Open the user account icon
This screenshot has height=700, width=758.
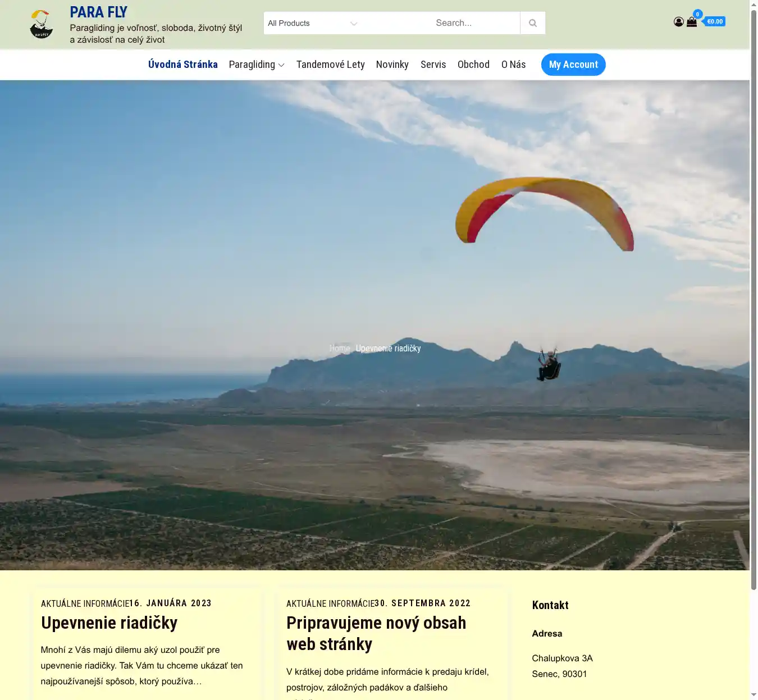pyautogui.click(x=678, y=22)
